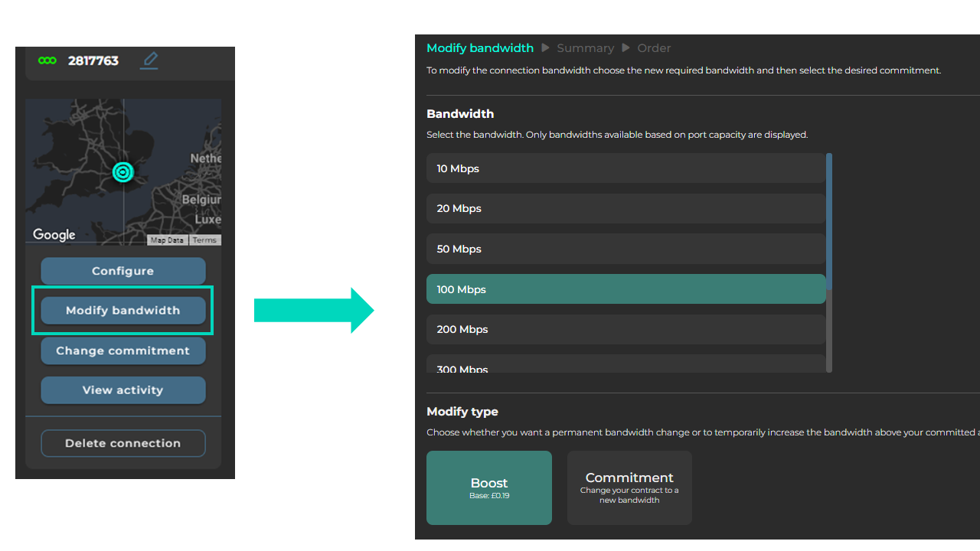980x551 pixels.
Task: Select the Commitment modify type tile
Action: coord(629,487)
